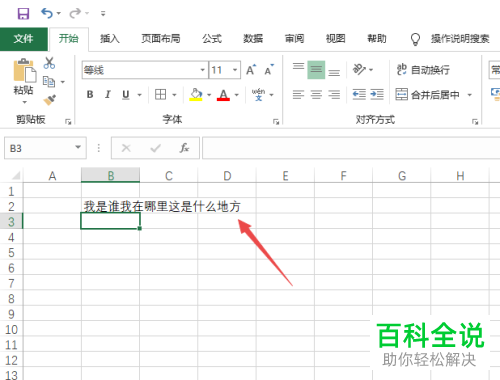Screen dimensions: 500x380
Task: Toggle middle vertical alignment
Action: click(316, 70)
